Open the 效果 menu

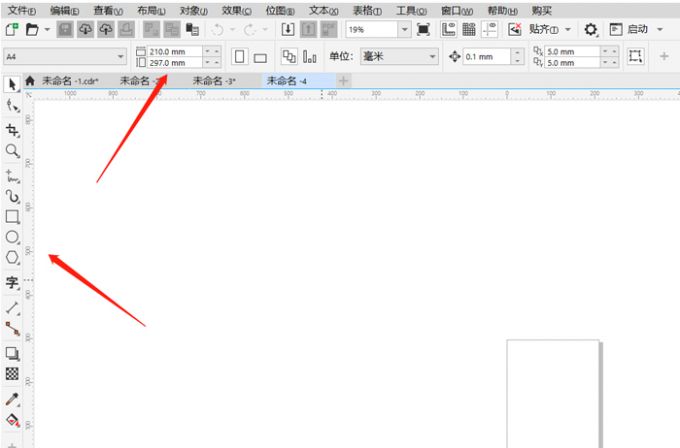(236, 11)
